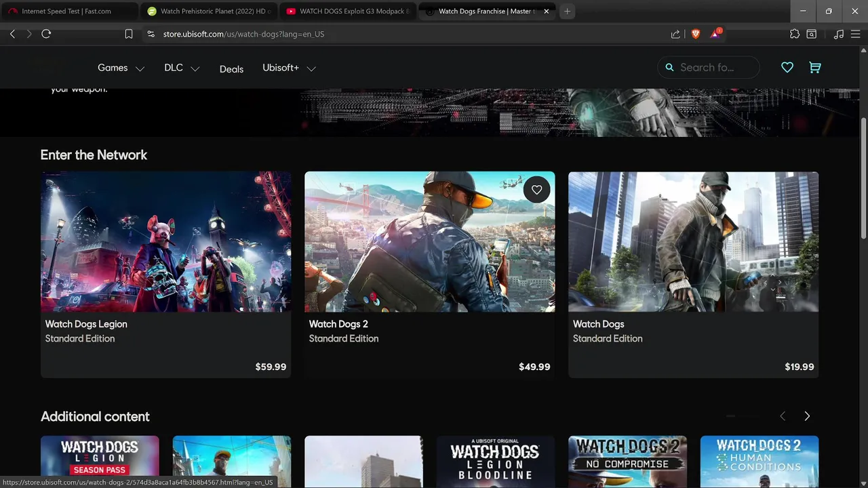
Task: Click the search magnifier icon
Action: click(x=669, y=67)
